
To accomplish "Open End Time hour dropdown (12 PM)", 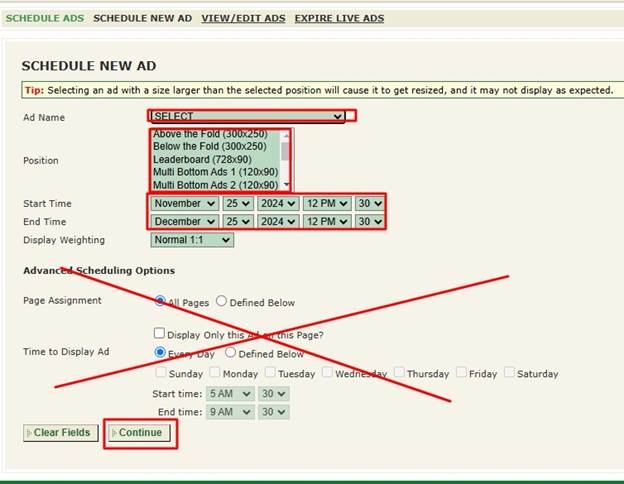I will tap(327, 221).
